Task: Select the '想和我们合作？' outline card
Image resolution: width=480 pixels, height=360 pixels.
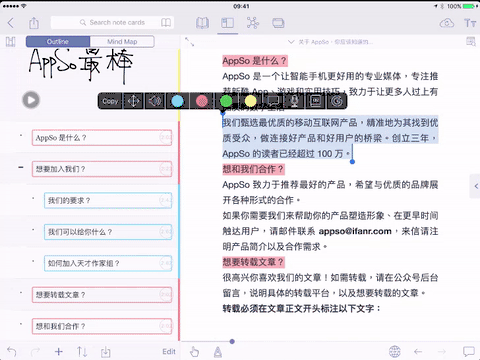Action: pos(102,326)
